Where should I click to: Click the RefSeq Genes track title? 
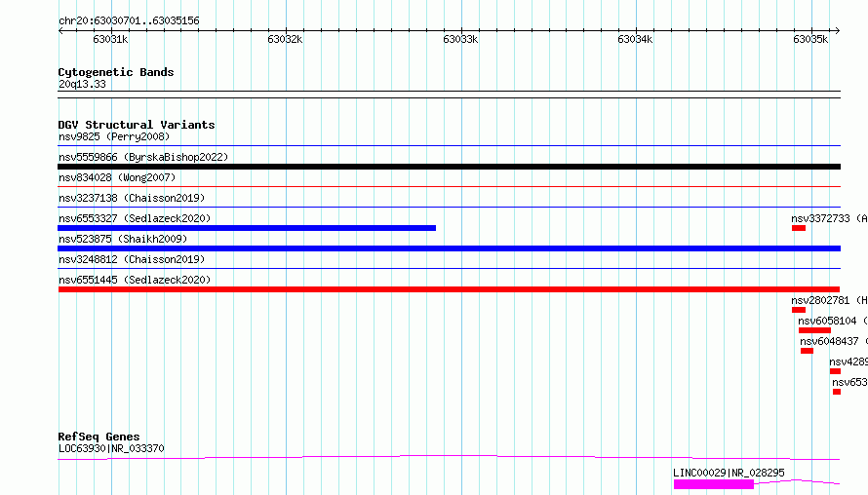point(99,437)
